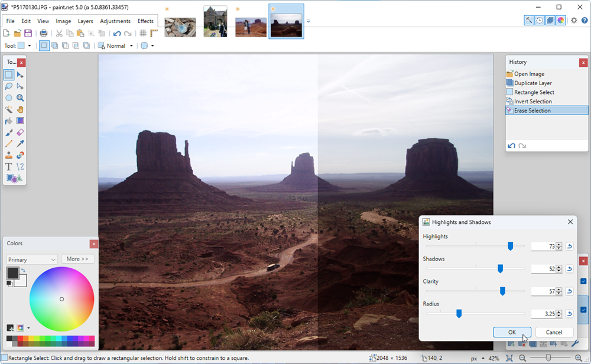Click the Lasso Select tool
591x364 pixels.
(9, 86)
